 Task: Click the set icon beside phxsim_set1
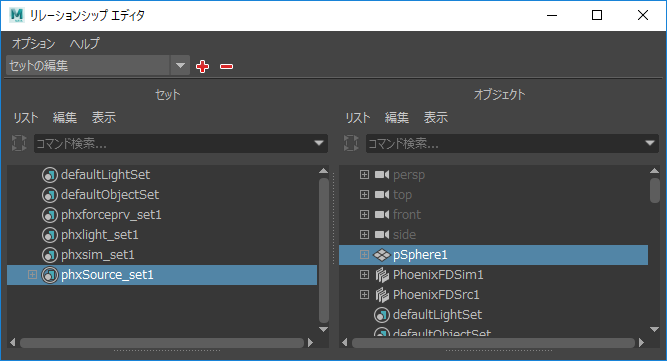[x=50, y=255]
